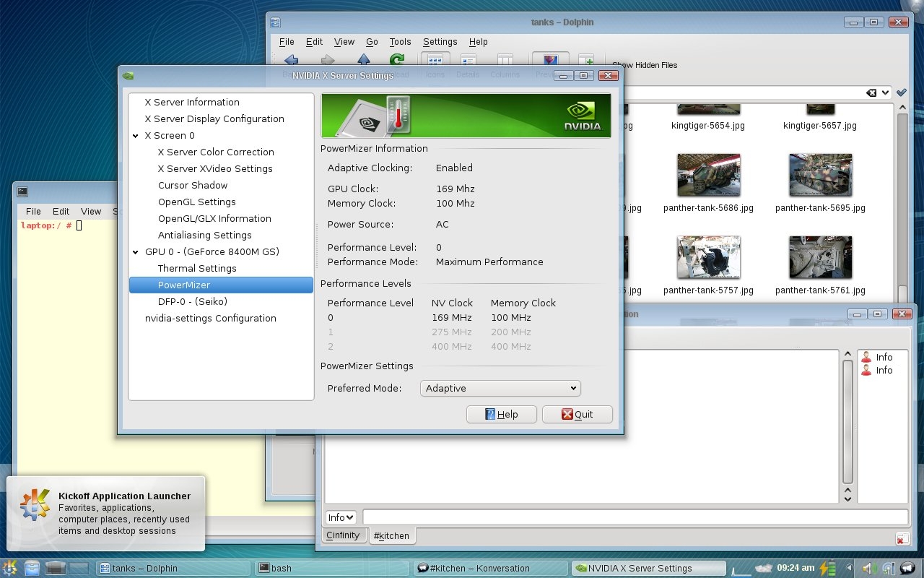924x578 pixels.
Task: Click the close tab icon in Konversation
Action: (x=902, y=538)
